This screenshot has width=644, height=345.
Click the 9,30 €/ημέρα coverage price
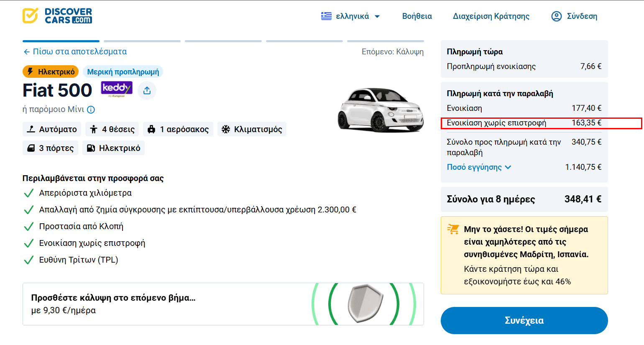63,310
